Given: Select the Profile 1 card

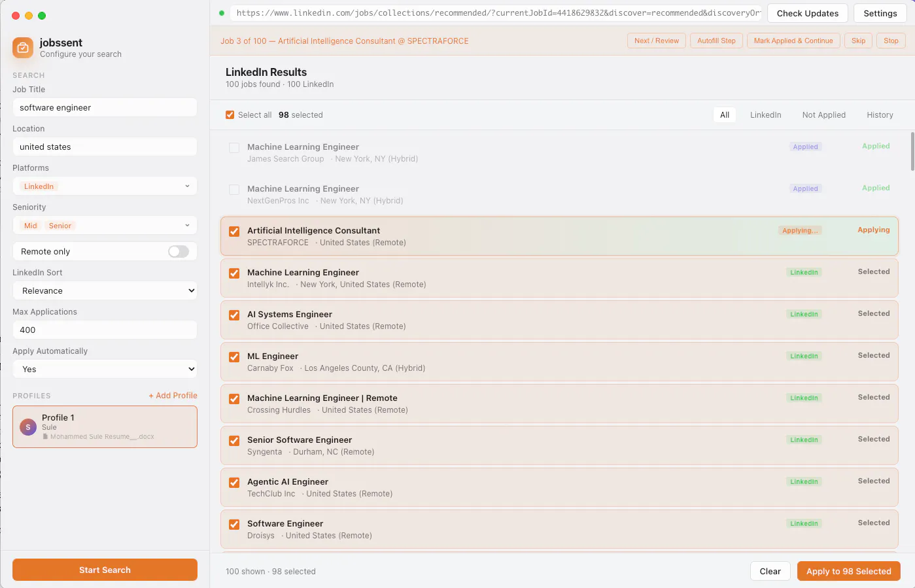Looking at the screenshot, I should (x=105, y=426).
